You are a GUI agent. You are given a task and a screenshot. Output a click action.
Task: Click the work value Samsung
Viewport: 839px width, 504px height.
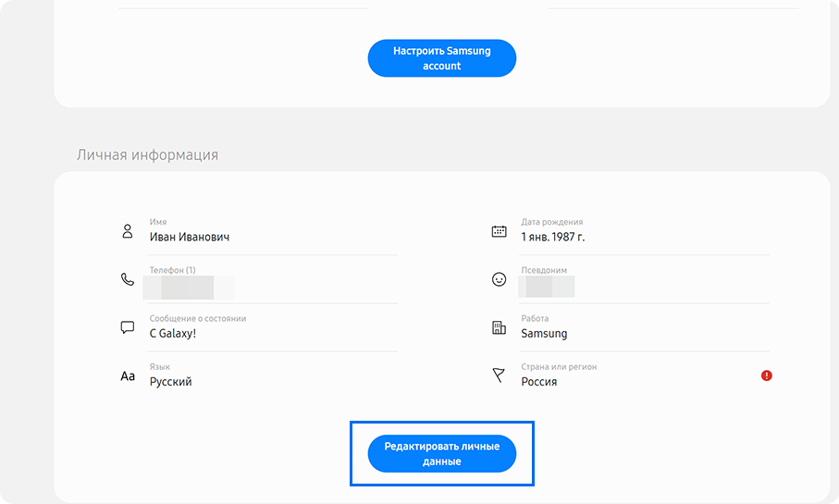pos(544,333)
